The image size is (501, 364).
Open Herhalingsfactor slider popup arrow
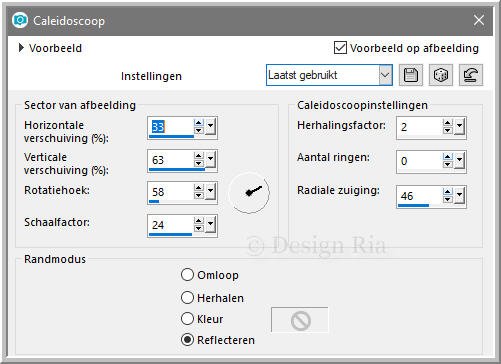click(459, 127)
